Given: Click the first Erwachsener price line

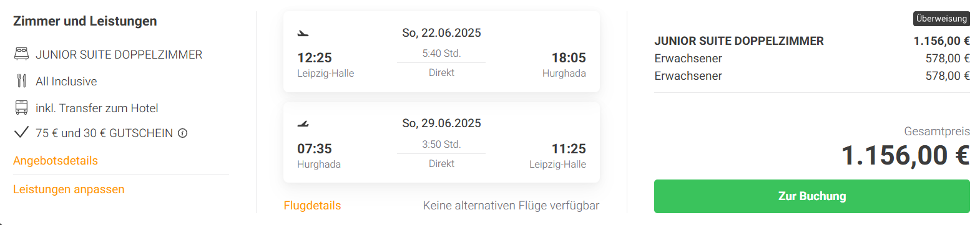Looking at the screenshot, I should point(811,58).
